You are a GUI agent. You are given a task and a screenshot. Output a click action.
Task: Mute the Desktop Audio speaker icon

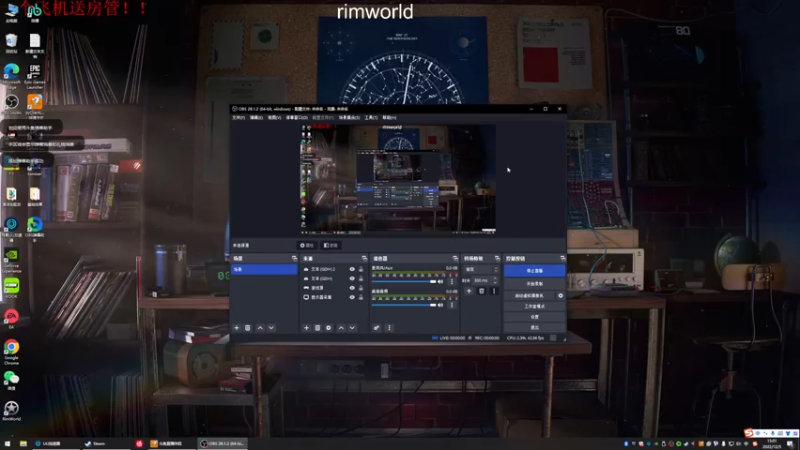(440, 305)
